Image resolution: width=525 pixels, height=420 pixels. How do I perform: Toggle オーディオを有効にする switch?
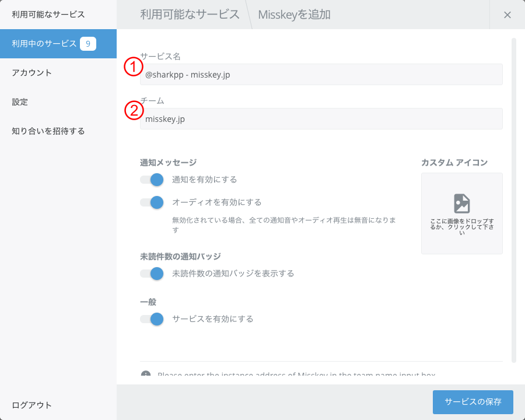152,202
